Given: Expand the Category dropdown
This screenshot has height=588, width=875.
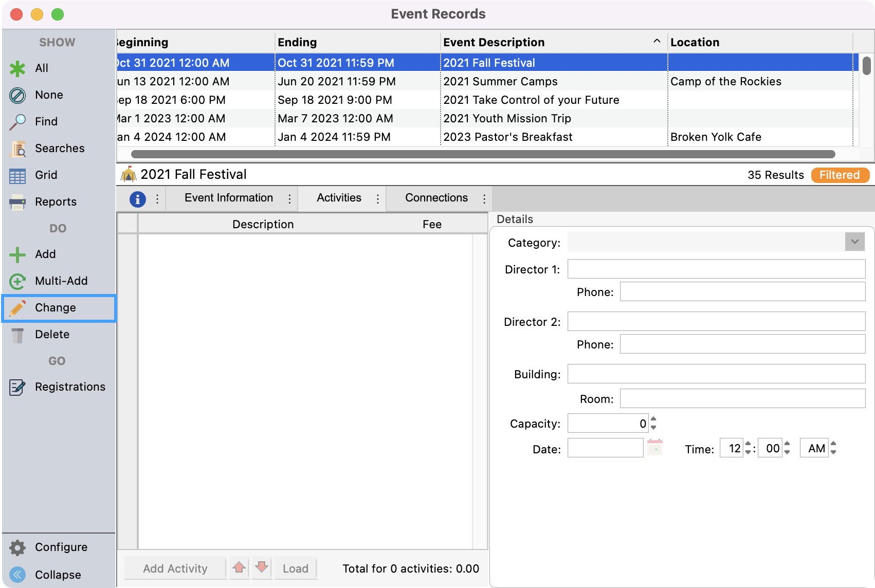Looking at the screenshot, I should point(854,242).
